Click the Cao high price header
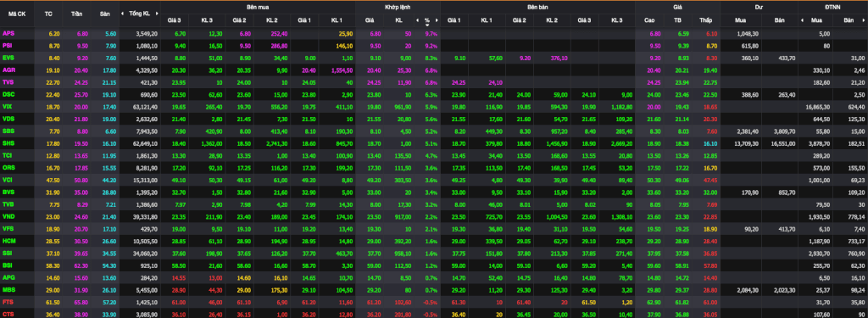The height and width of the screenshot is (318, 868). point(649,20)
